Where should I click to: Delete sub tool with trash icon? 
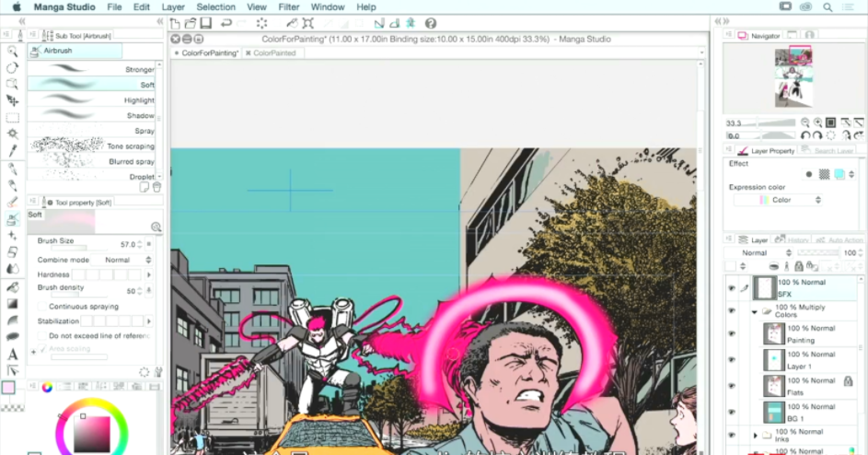pyautogui.click(x=156, y=187)
